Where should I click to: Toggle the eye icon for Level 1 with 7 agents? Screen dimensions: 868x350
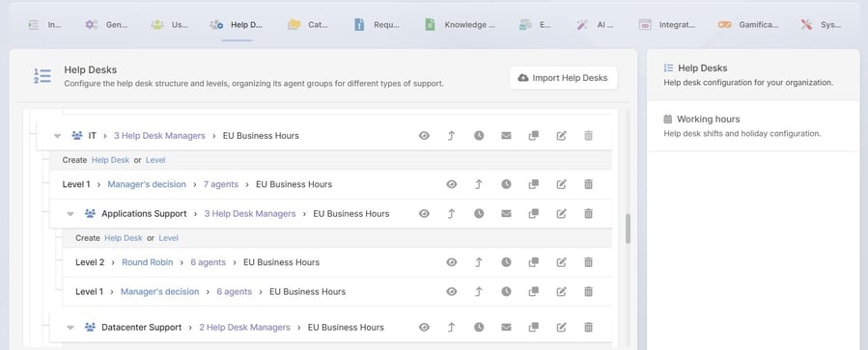[452, 184]
